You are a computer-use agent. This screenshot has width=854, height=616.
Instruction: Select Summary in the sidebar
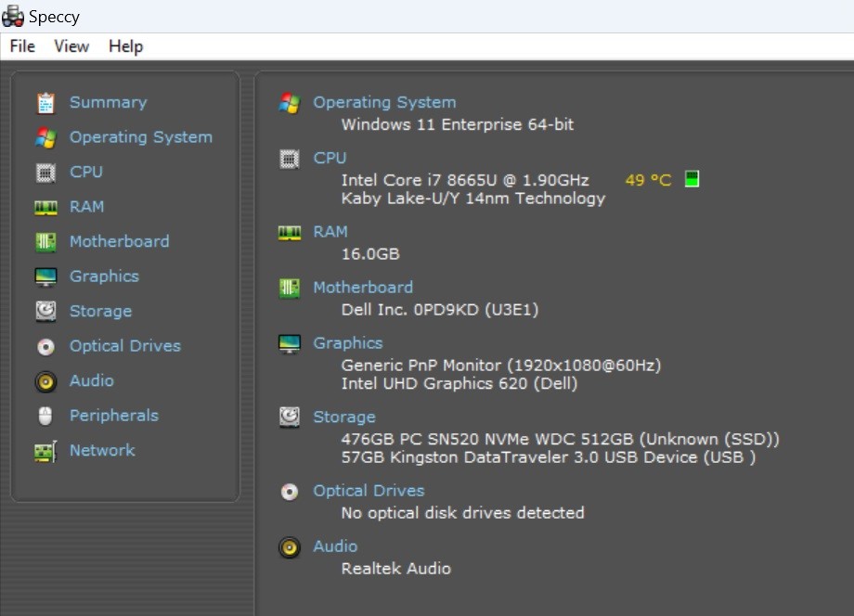109,102
